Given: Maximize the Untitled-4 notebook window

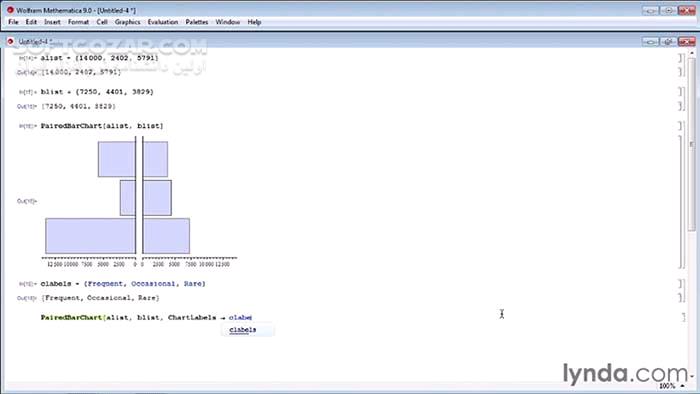Looking at the screenshot, I should click(668, 41).
